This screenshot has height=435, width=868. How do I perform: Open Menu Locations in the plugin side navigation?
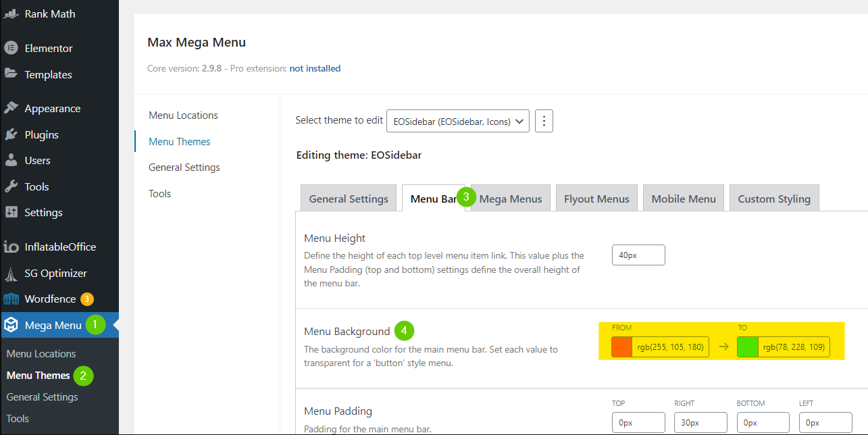tap(183, 116)
